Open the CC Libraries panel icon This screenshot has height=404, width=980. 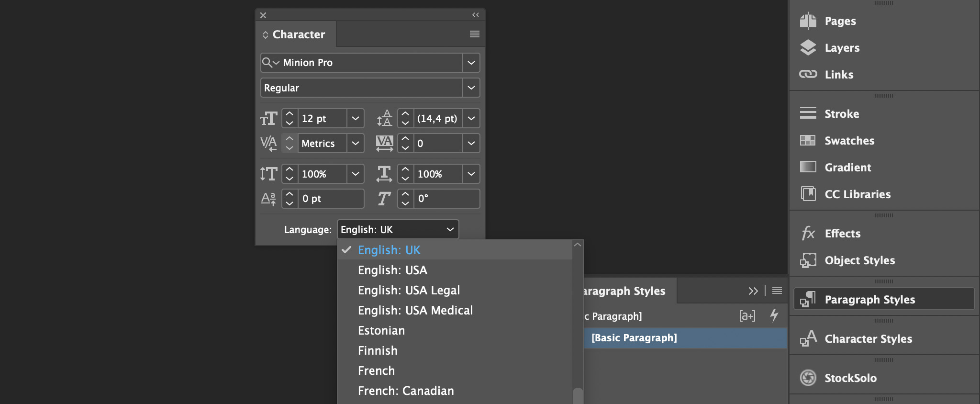[x=808, y=194]
